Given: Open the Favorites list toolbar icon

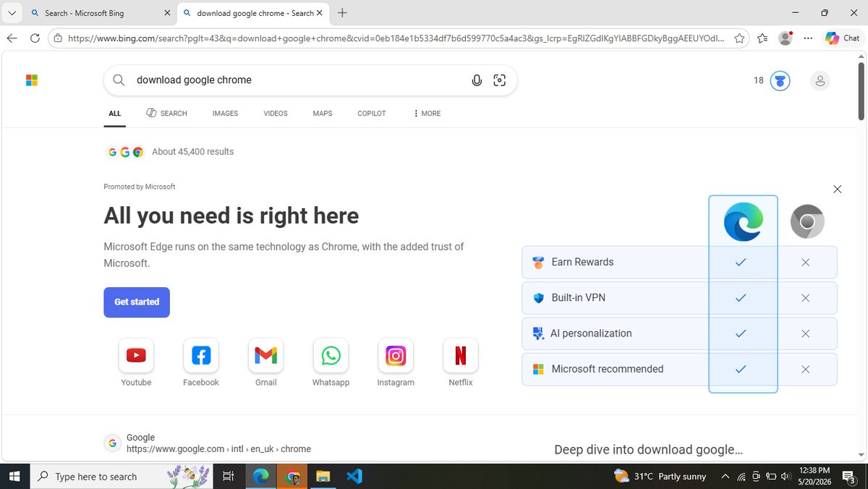Looking at the screenshot, I should [762, 38].
